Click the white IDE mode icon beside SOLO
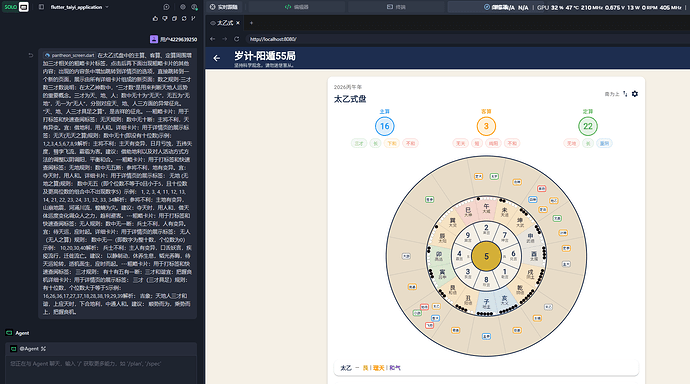The height and width of the screenshot is (384, 690). [x=24, y=7]
